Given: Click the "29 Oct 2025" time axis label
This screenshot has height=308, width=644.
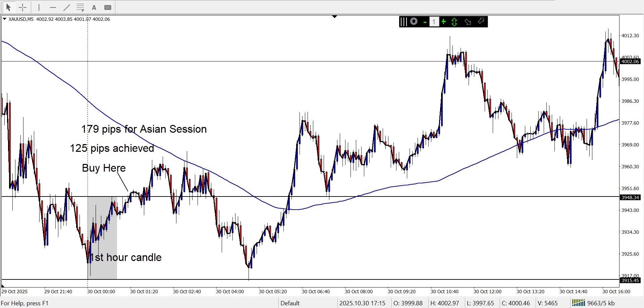Looking at the screenshot, I should [15, 292].
